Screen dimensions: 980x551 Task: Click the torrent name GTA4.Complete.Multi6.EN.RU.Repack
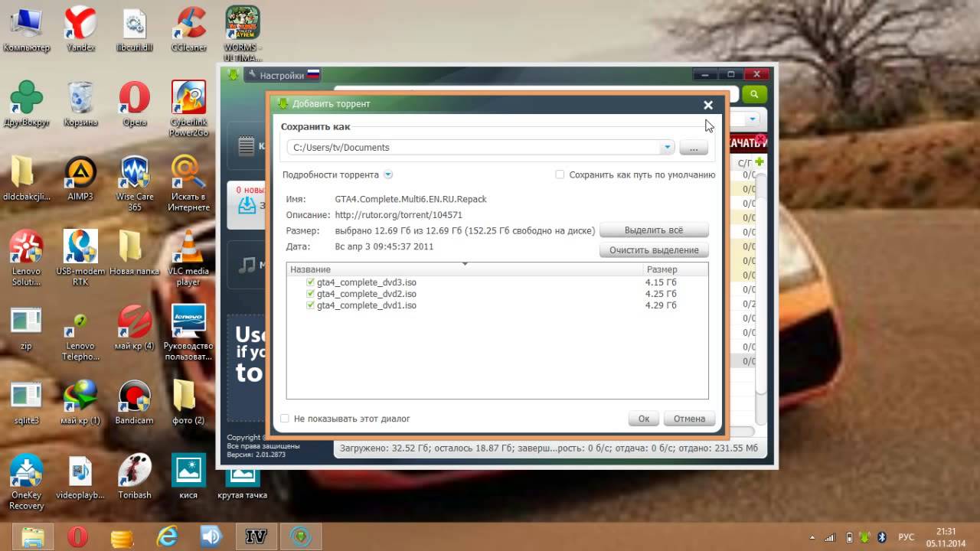[410, 199]
